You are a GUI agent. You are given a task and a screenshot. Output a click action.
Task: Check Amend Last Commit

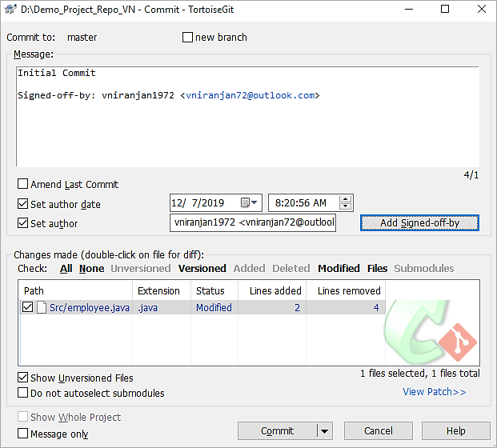(x=23, y=184)
